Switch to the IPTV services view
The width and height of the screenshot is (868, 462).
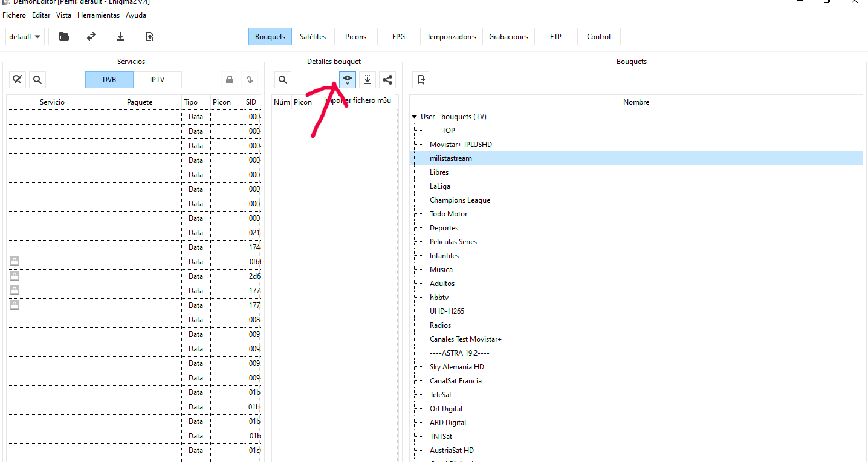point(157,79)
